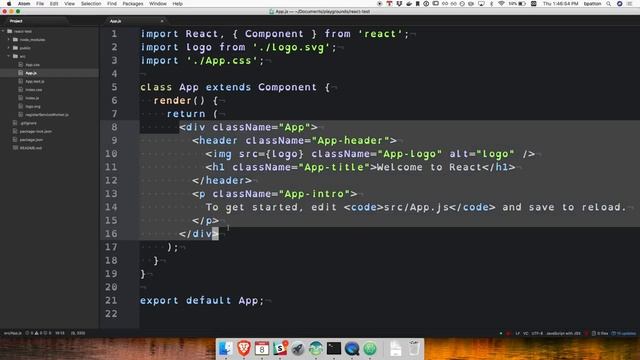Open linter errors and warnings status
This screenshot has width=640, height=360.
tap(39, 333)
